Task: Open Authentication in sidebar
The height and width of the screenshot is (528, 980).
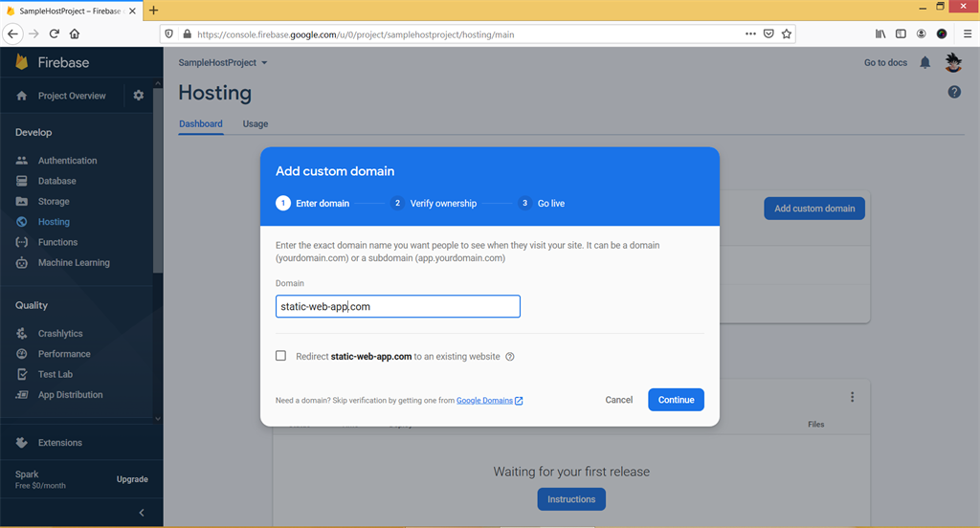Action: coord(68,161)
